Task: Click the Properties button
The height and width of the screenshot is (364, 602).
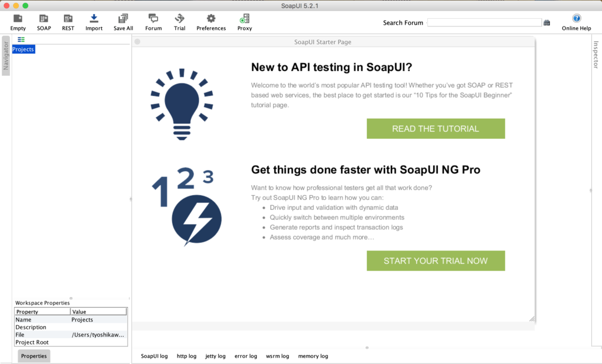Action: pyautogui.click(x=34, y=356)
